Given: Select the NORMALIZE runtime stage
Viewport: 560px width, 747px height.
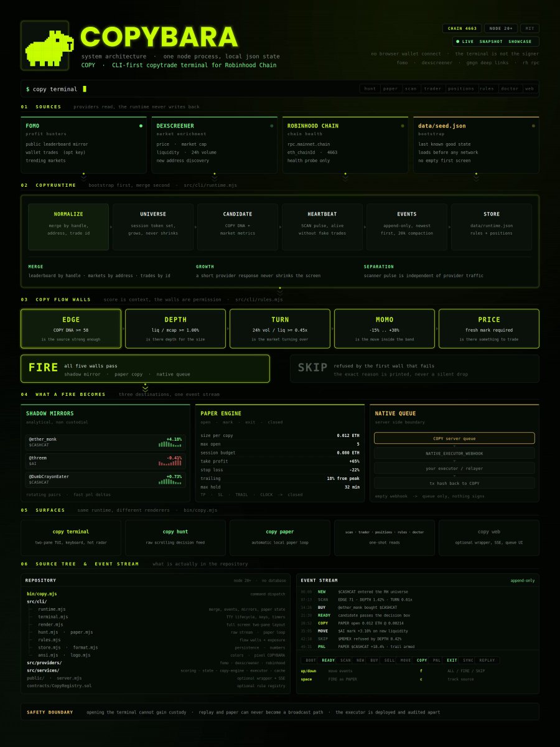Looking at the screenshot, I should click(x=68, y=227).
